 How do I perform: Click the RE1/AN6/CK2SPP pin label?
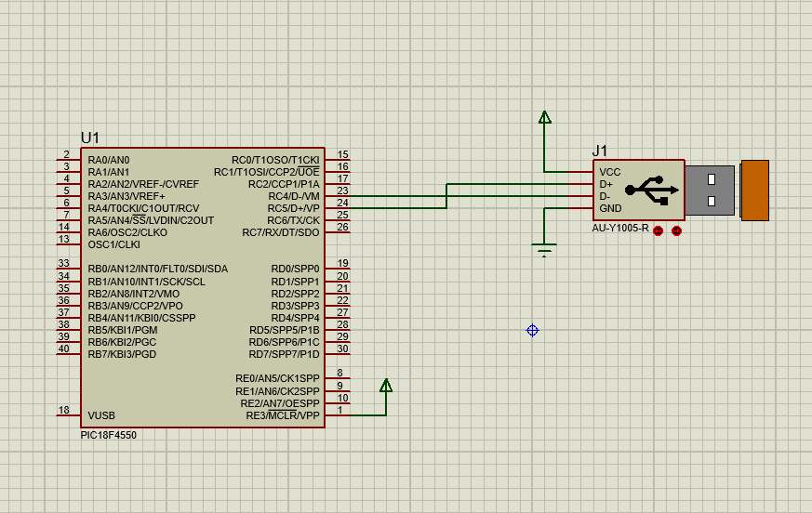click(x=277, y=392)
